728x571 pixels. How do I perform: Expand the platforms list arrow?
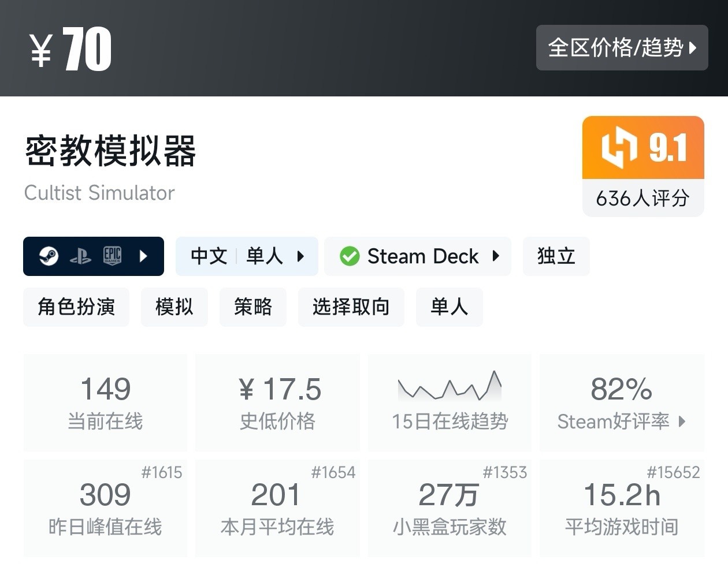[144, 256]
